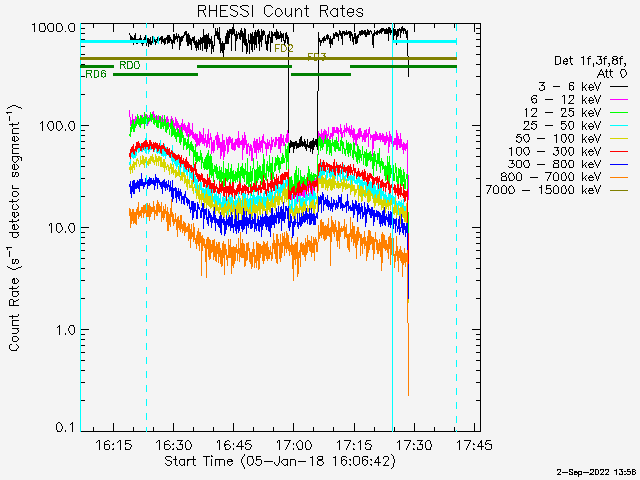Click the legend header 'Det 1f,3f,8f,'

[x=590, y=61]
